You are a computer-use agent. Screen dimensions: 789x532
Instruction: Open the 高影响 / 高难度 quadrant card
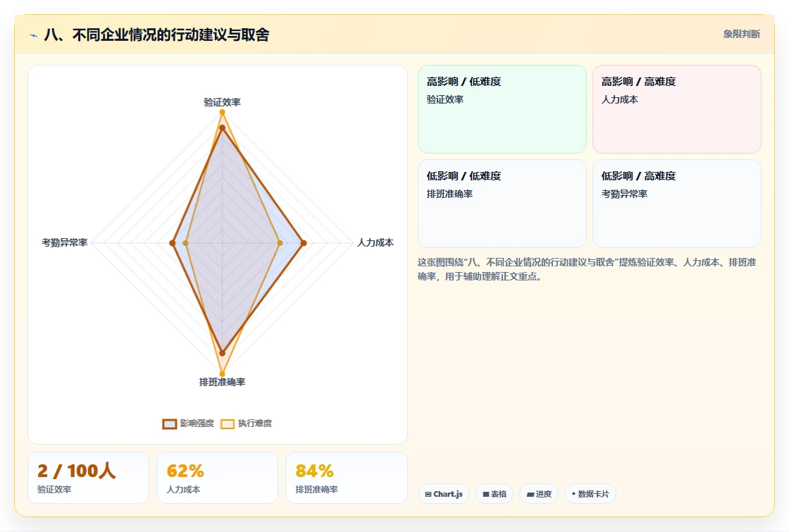(x=677, y=109)
